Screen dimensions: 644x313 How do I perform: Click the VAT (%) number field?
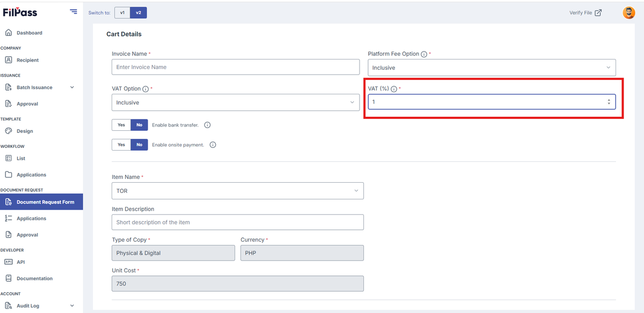click(492, 102)
